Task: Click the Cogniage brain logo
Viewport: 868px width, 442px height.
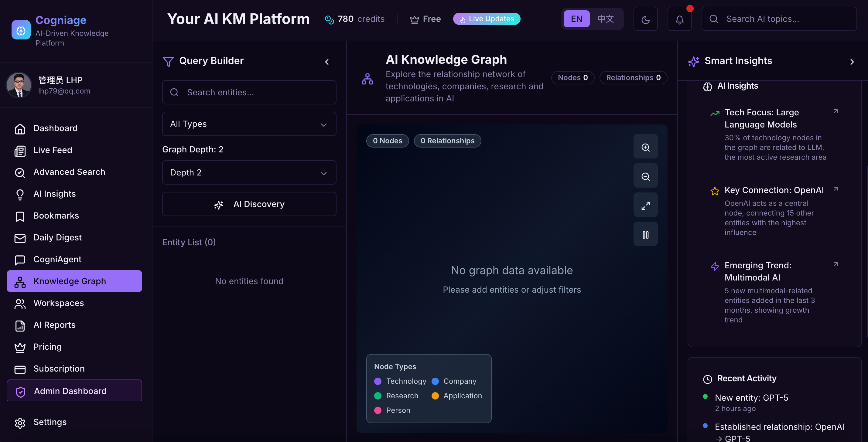Action: 21,30
